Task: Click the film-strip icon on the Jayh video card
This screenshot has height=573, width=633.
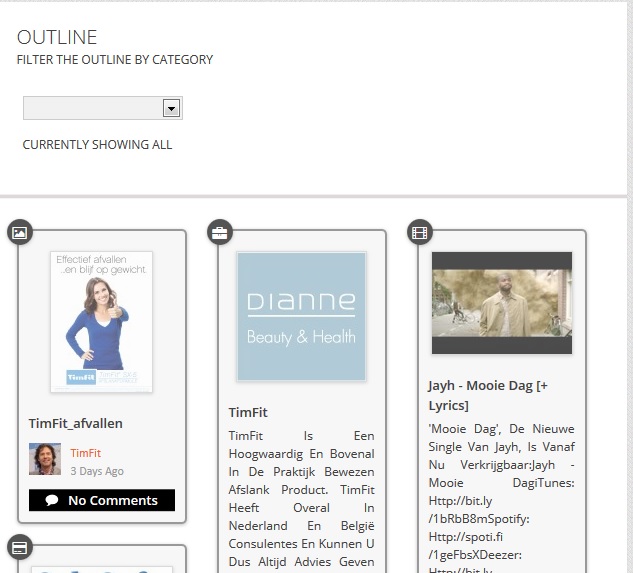Action: pos(420,232)
